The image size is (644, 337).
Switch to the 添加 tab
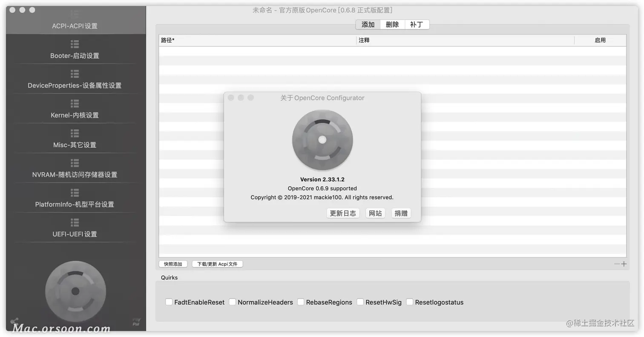[x=368, y=25]
